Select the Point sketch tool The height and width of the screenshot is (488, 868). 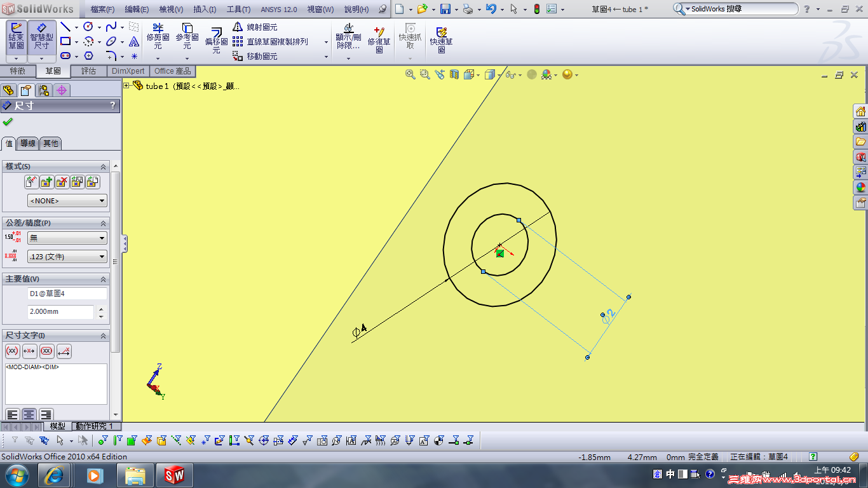(134, 56)
